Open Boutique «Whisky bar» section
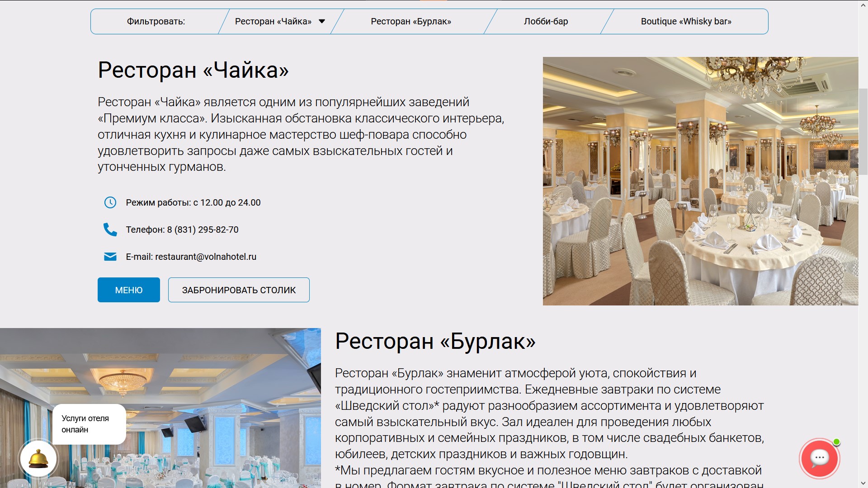Screen dimensions: 868x488 [x=686, y=21]
